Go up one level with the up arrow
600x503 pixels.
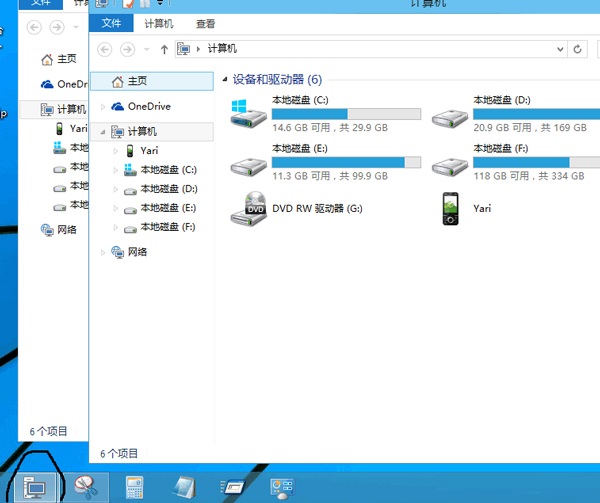[164, 49]
